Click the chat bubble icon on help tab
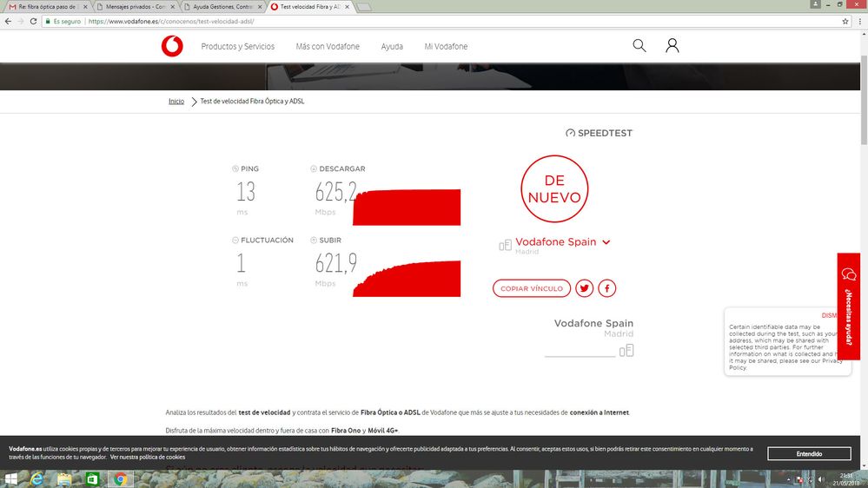Screen dimensions: 868x488 849,274
